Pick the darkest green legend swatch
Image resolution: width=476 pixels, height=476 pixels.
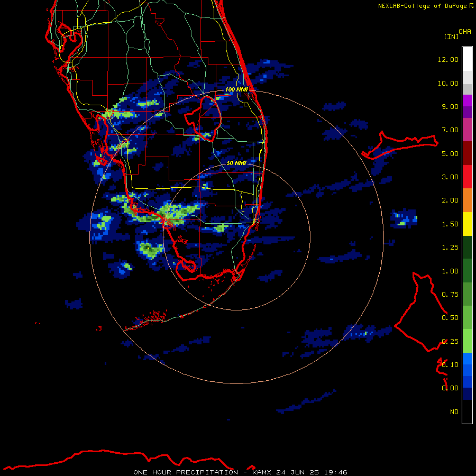click(467, 247)
